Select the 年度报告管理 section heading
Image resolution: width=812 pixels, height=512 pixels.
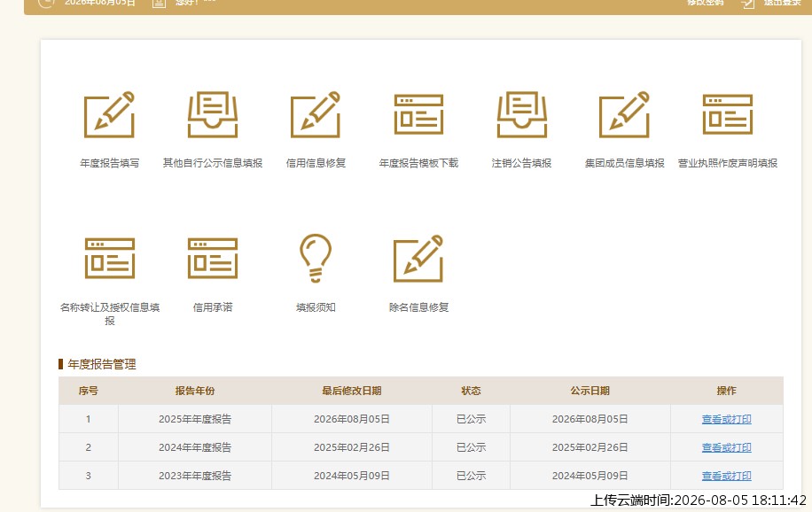[x=101, y=364]
